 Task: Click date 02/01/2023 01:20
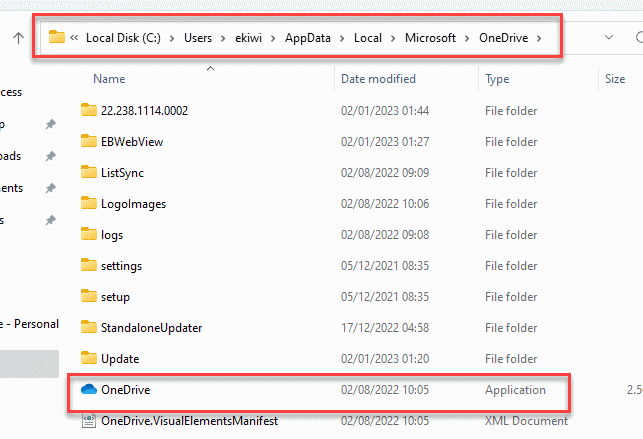point(385,359)
